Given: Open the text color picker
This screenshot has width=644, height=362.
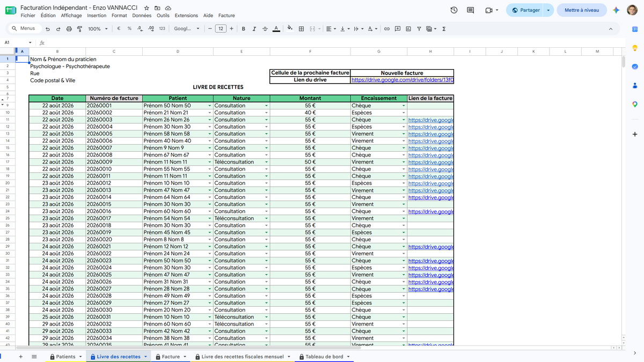Looking at the screenshot, I should [276, 29].
